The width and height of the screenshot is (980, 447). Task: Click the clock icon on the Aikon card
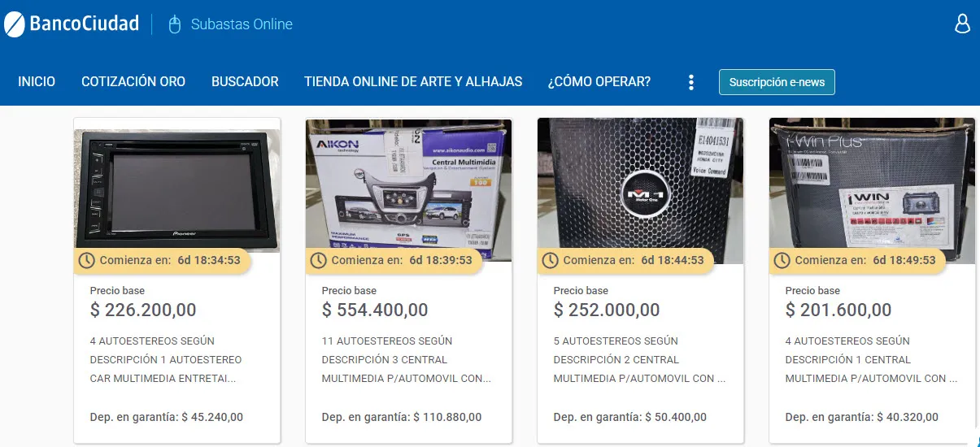click(319, 261)
